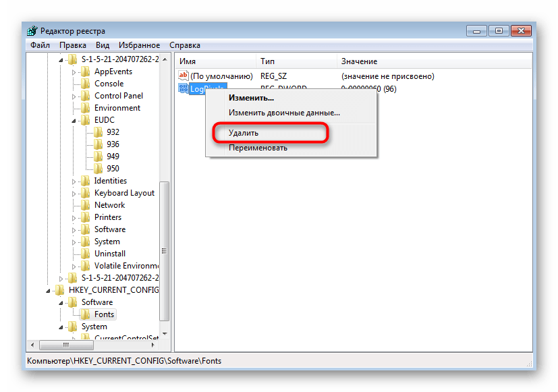
Task: Minimize the Registry Editor window
Action: pyautogui.click(x=476, y=31)
